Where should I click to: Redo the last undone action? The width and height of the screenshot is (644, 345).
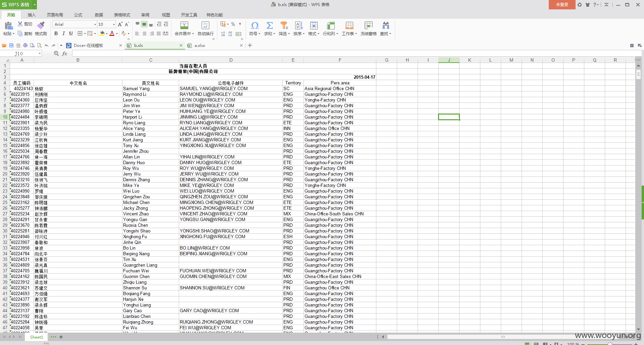tap(53, 46)
